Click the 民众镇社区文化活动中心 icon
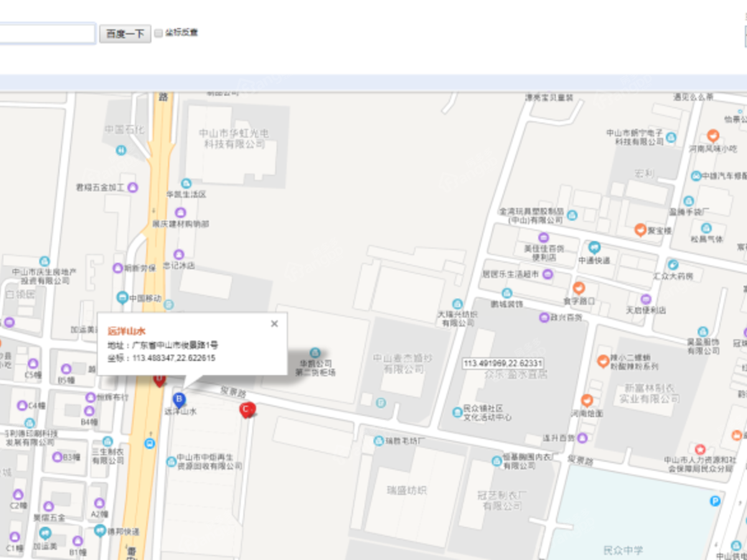 tap(458, 413)
